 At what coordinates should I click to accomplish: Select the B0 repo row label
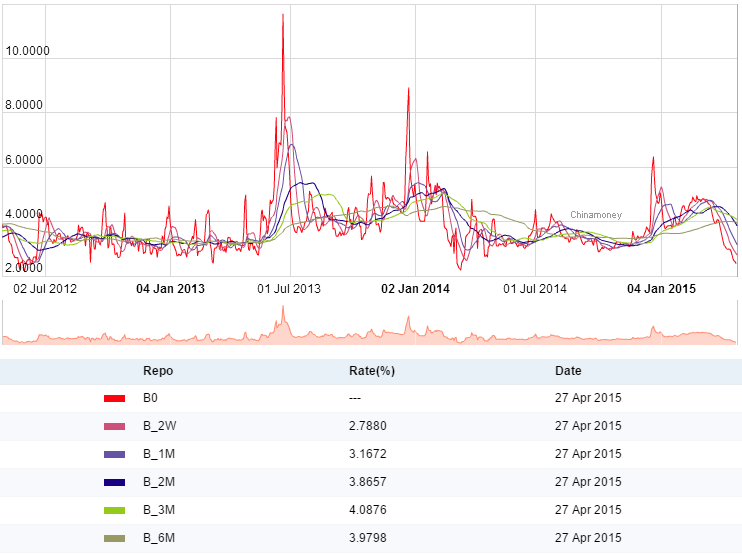[150, 398]
